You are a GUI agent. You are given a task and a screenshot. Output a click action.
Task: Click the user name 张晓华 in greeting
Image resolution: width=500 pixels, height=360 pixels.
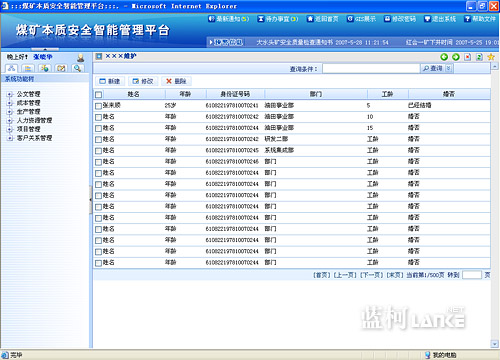[x=43, y=57]
